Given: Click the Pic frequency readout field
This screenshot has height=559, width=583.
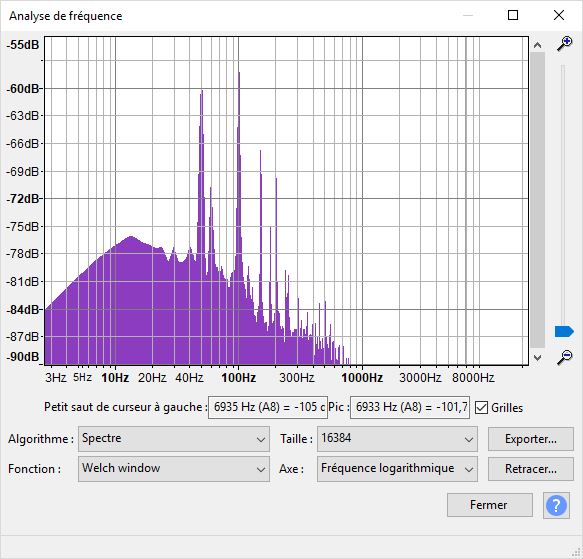Looking at the screenshot, I should [410, 408].
